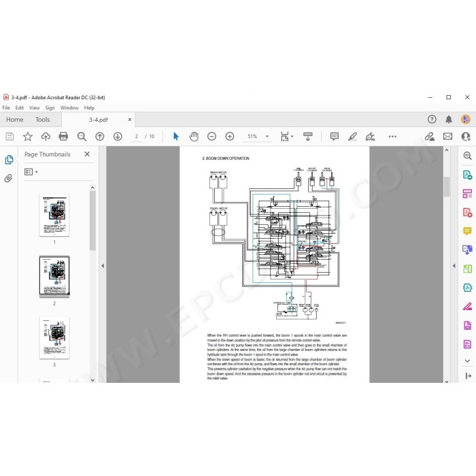Open the fit page options dropdown arrow

(292, 136)
